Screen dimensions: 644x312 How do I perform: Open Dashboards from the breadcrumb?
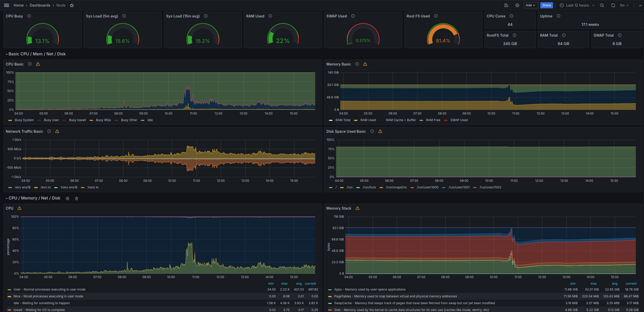click(40, 5)
